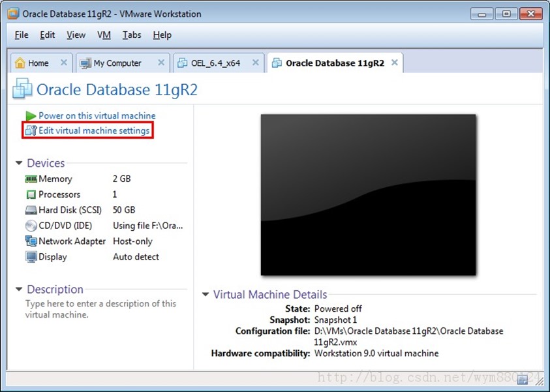The width and height of the screenshot is (550, 392).
Task: Open the Tabs menu
Action: click(x=132, y=35)
